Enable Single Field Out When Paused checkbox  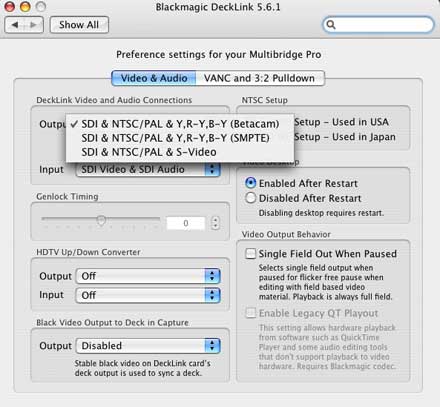click(x=251, y=254)
